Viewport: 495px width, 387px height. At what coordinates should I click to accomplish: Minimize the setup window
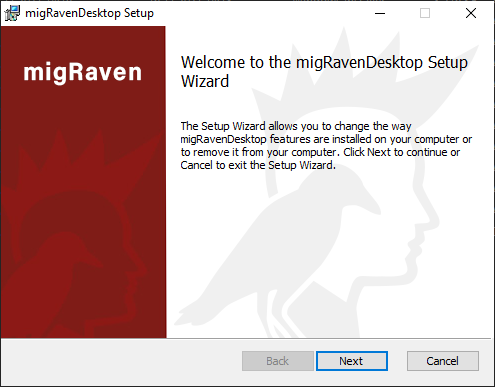(x=380, y=13)
